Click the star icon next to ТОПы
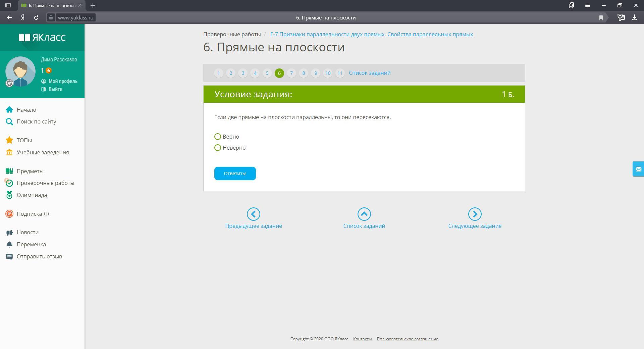The height and width of the screenshot is (349, 644). click(9, 140)
